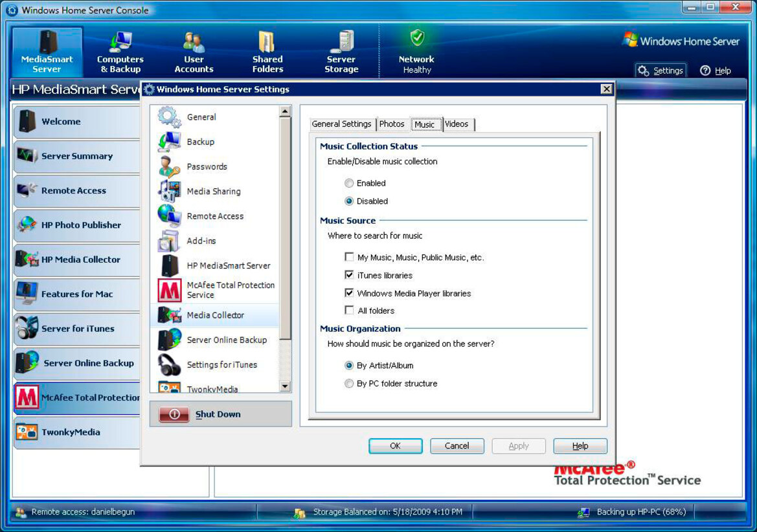
Task: Select Media Sharing in the settings list
Action: pos(215,191)
